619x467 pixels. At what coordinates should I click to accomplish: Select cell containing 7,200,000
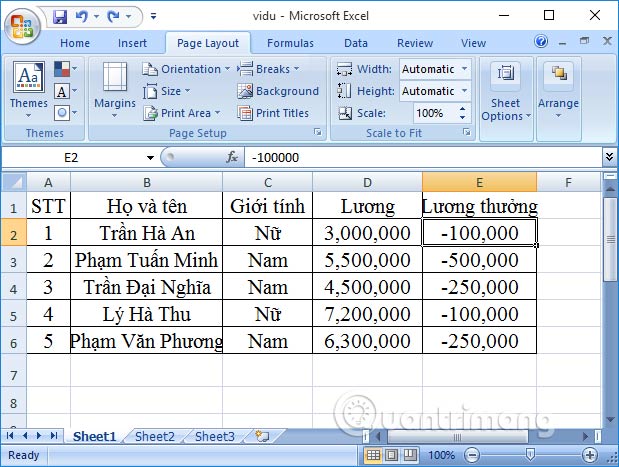click(367, 313)
